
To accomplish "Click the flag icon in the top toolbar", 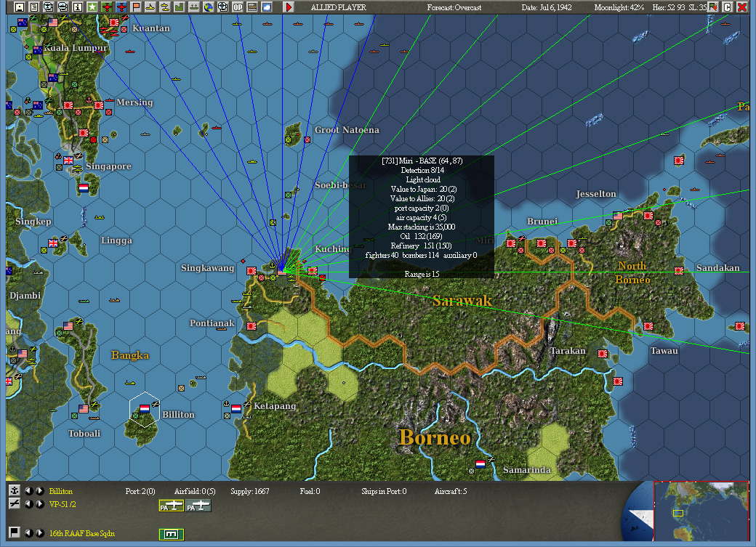I will coord(135,7).
